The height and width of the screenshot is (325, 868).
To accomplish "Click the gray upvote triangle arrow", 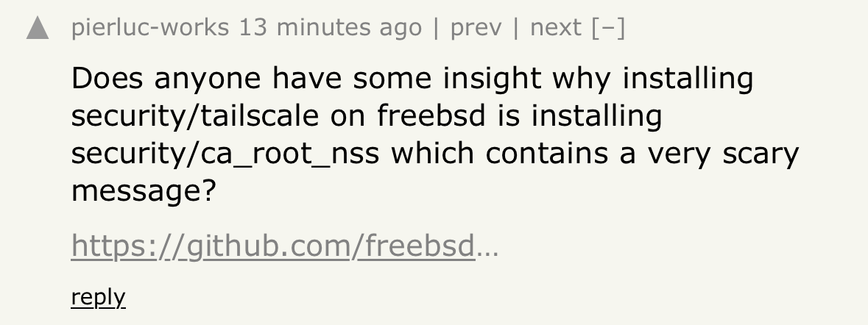I will [38, 28].
